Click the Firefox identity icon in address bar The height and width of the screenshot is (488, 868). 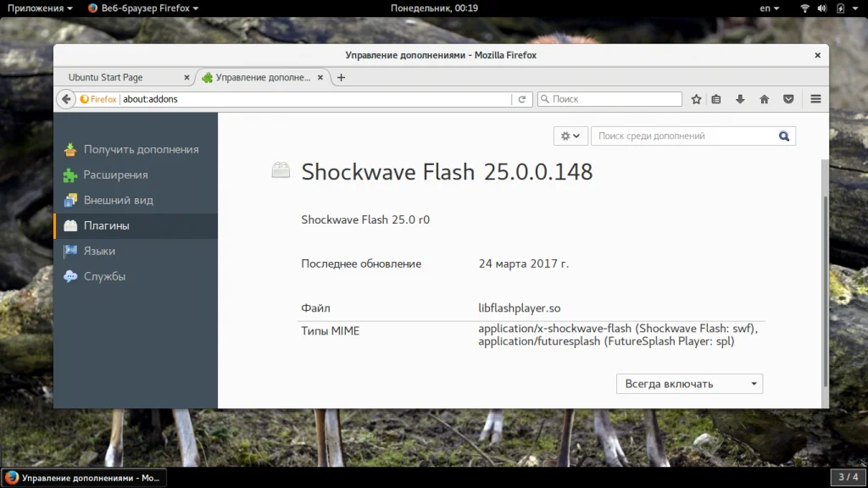[x=98, y=99]
